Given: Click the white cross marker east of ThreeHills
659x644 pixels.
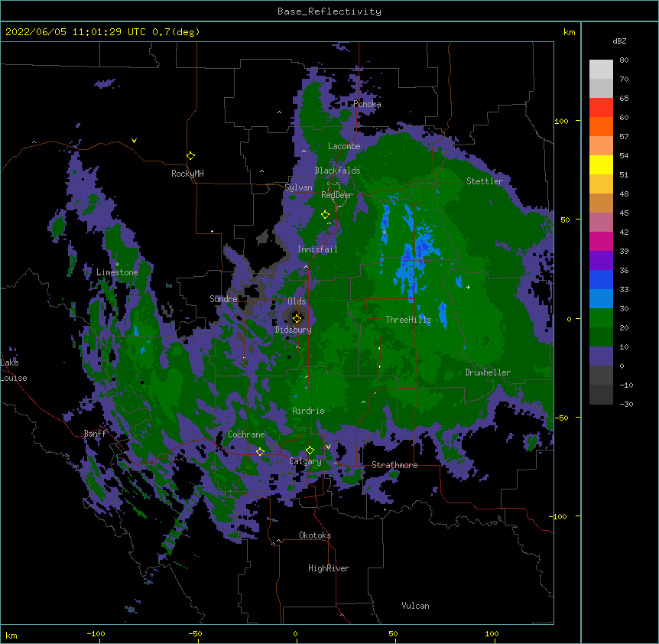Looking at the screenshot, I should [468, 287].
